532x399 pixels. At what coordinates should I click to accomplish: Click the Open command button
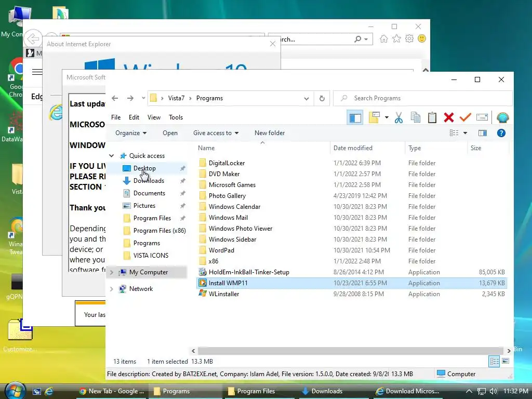(170, 133)
